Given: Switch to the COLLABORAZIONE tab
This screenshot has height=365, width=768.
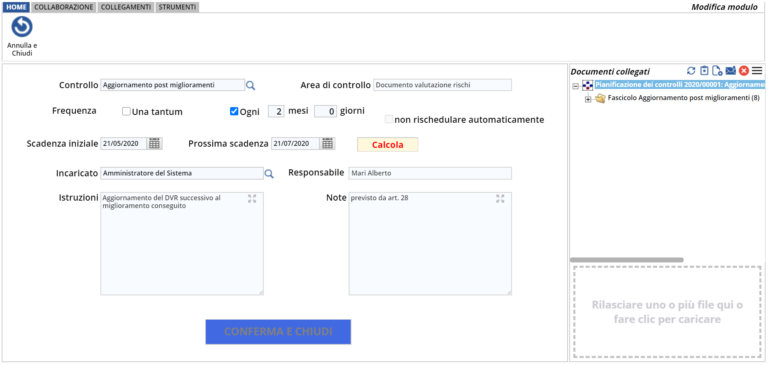Looking at the screenshot, I should [x=64, y=7].
